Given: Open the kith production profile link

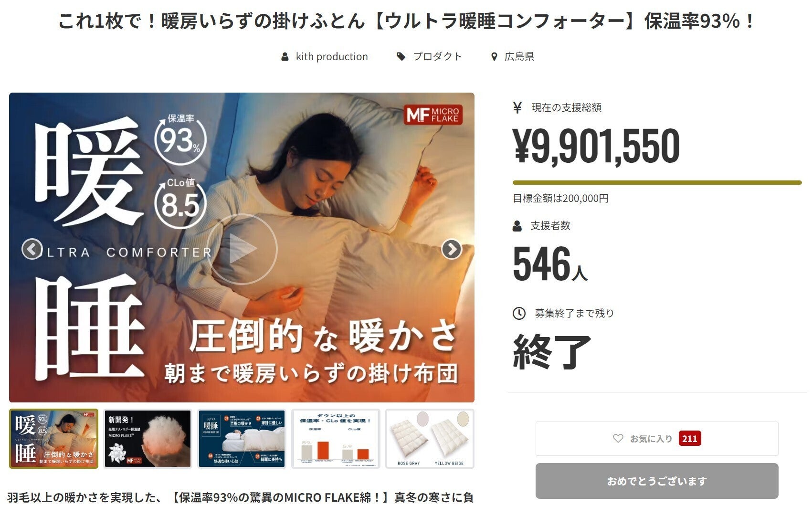Looking at the screenshot, I should (332, 57).
